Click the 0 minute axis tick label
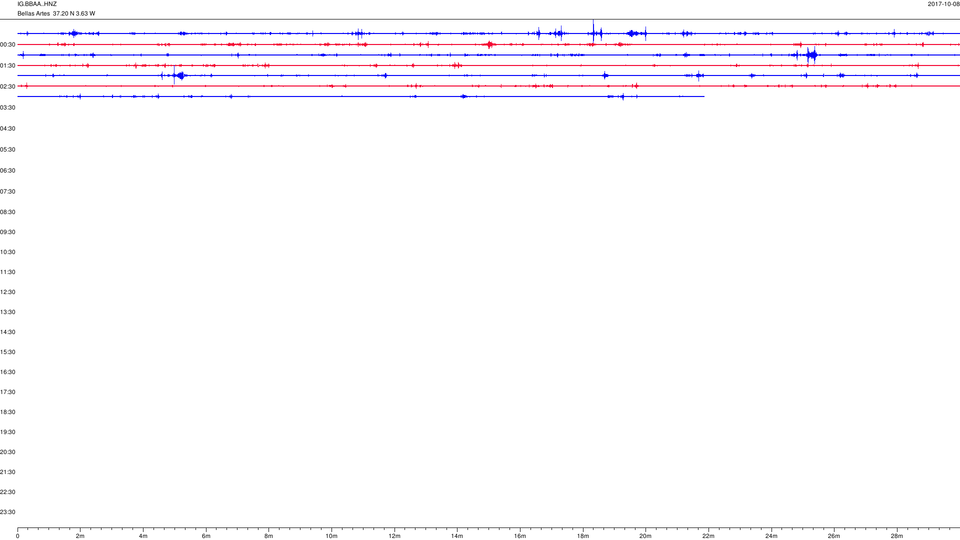The height and width of the screenshot is (540, 960). (18, 536)
